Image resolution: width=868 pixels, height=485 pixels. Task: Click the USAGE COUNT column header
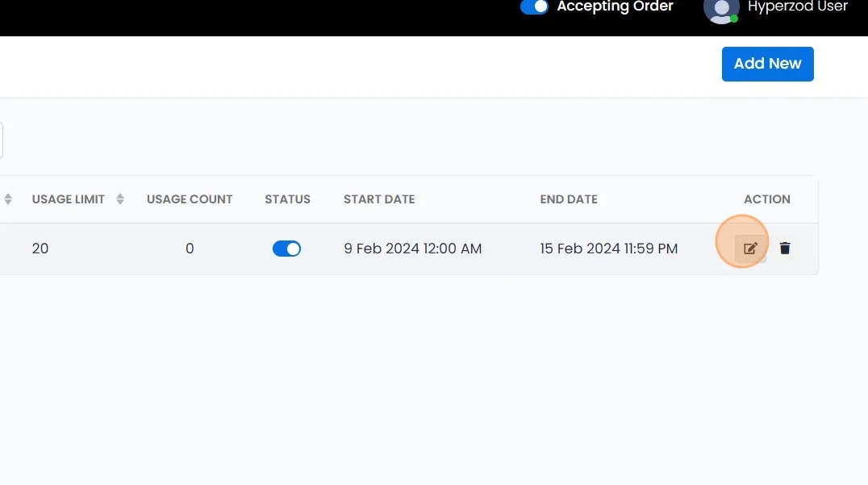click(190, 199)
